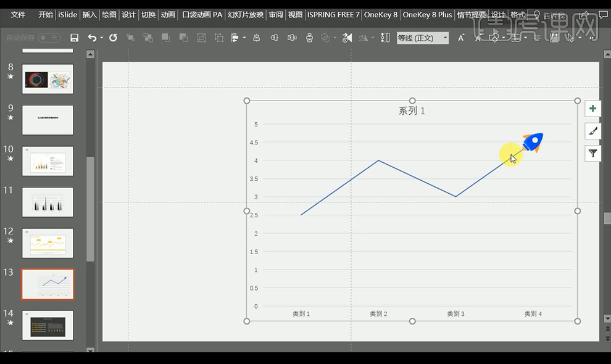Select the slide 14 thumbnail
Image resolution: width=611 pixels, height=364 pixels.
coord(48,325)
